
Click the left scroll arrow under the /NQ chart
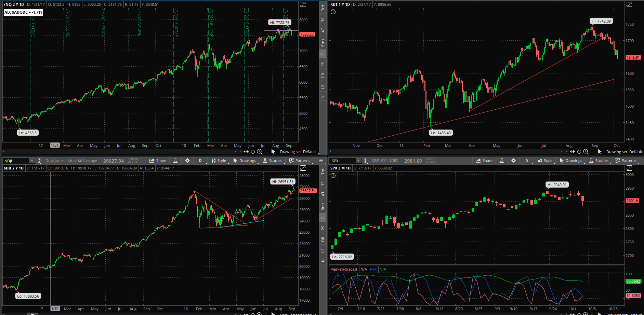click(x=235, y=152)
